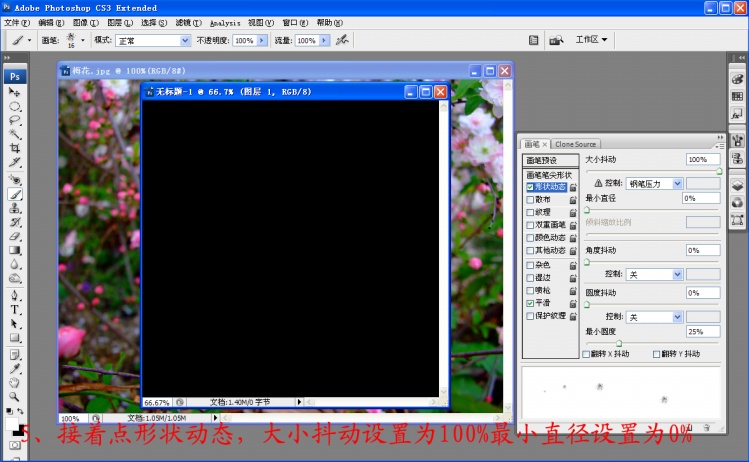
Task: Select the Move tool in the toolbox
Action: 15,92
